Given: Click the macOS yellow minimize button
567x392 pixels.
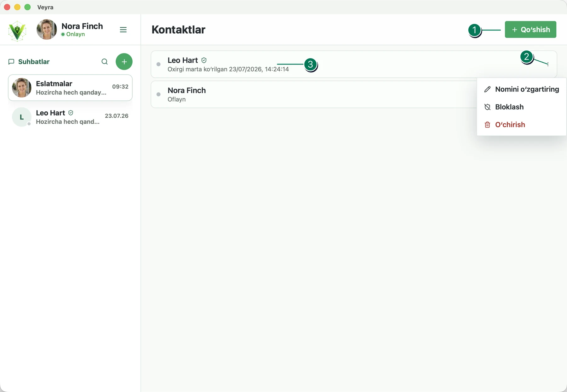Looking at the screenshot, I should [17, 7].
